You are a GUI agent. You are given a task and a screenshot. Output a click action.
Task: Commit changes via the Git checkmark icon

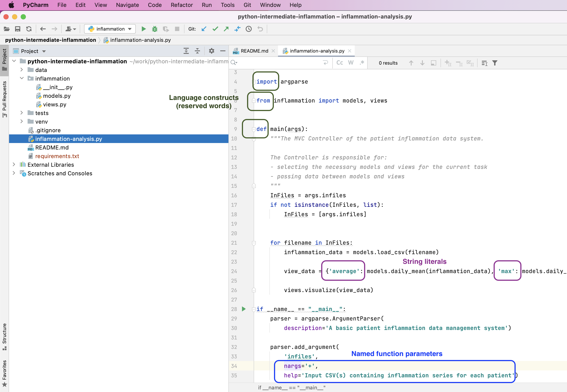(215, 29)
